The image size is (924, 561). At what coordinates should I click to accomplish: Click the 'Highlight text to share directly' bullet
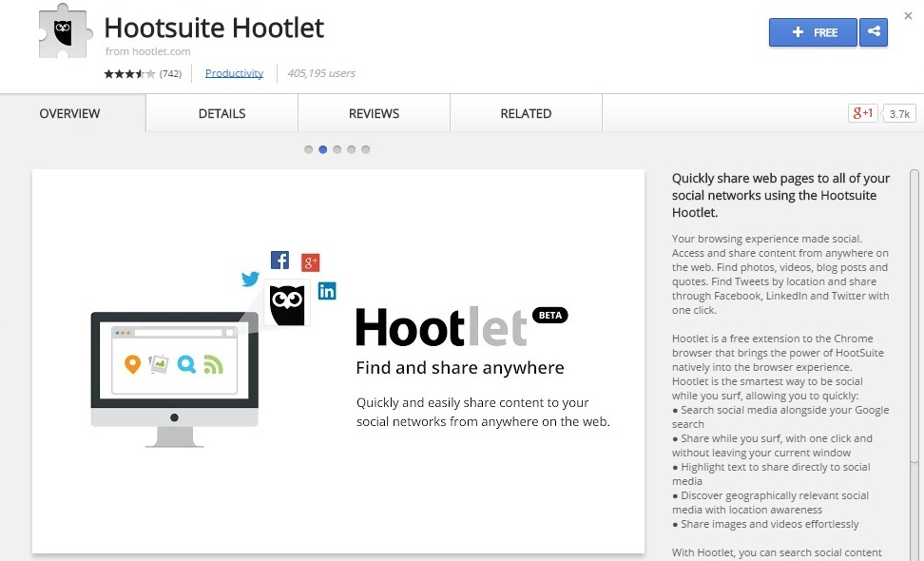click(x=771, y=474)
